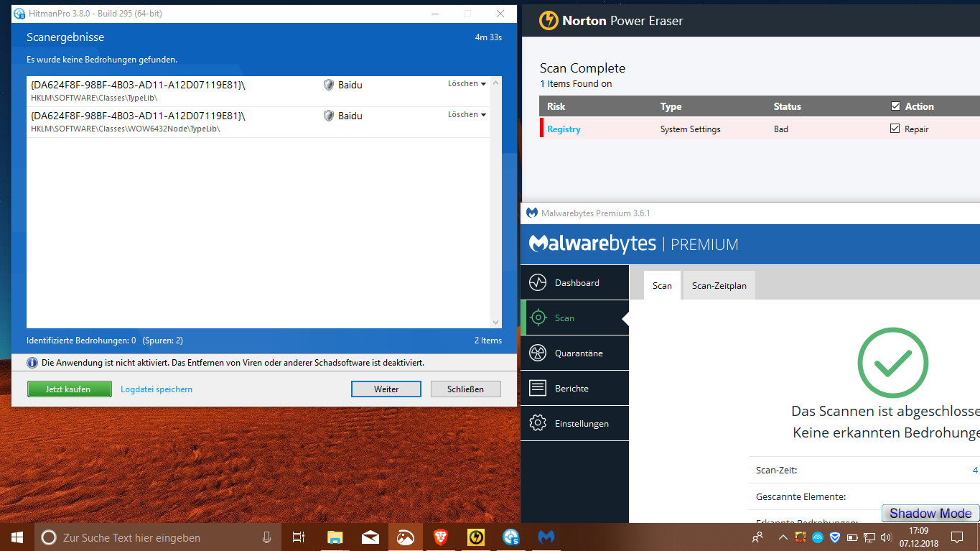Click the 'Risk' column header in Norton
Screen dimensions: 980x551
coord(556,106)
